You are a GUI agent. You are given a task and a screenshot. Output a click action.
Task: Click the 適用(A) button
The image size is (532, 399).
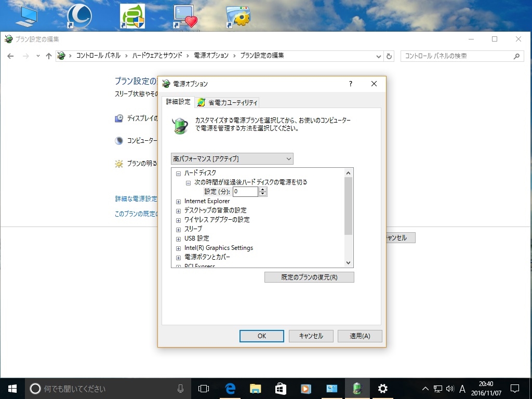(x=360, y=336)
